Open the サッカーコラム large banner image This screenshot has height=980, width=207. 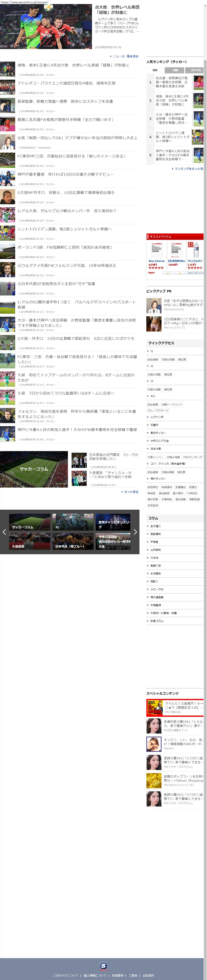(34, 469)
